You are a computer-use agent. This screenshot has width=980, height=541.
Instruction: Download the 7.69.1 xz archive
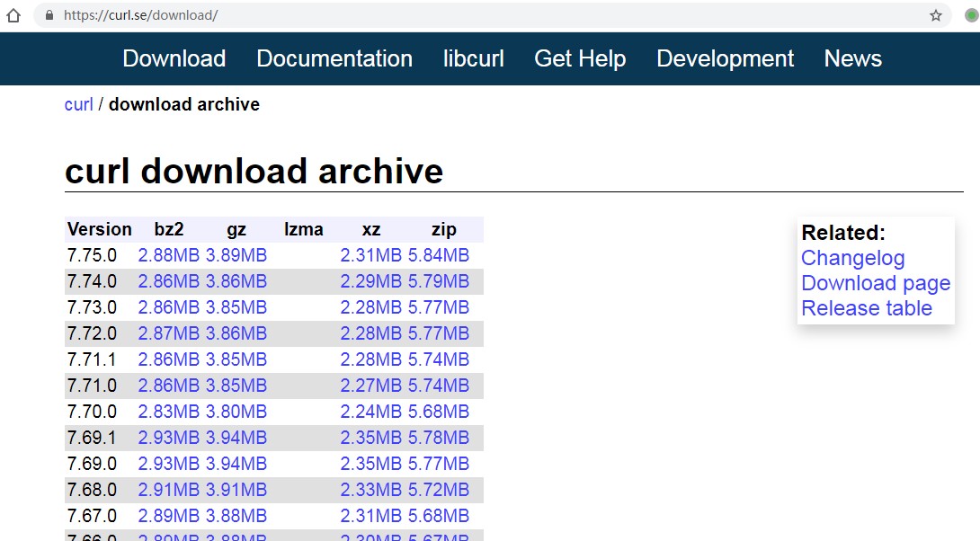[x=370, y=438]
